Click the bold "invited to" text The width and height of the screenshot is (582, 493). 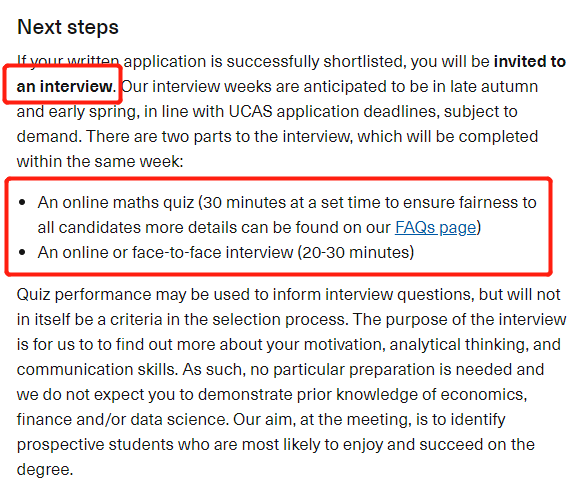pyautogui.click(x=530, y=62)
